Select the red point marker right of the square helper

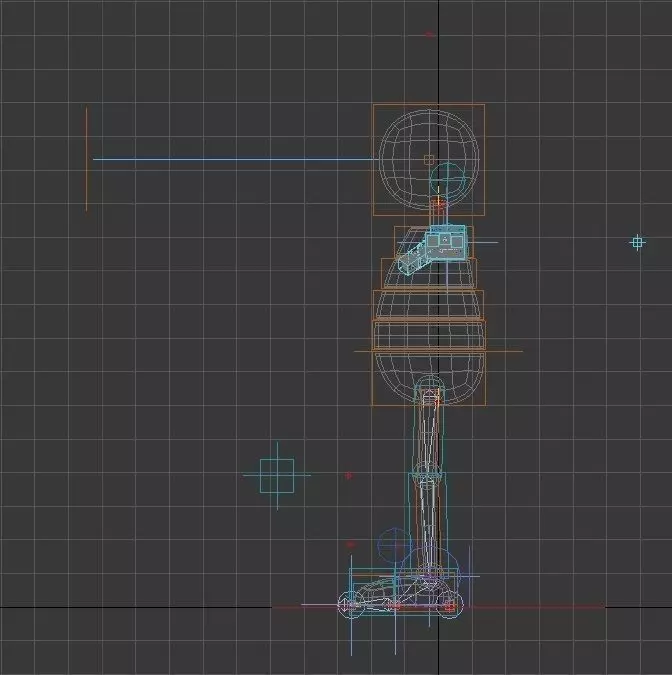point(349,476)
